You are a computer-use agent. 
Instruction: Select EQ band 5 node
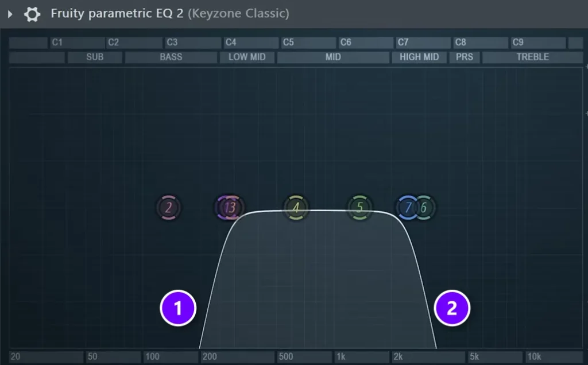[x=359, y=207]
